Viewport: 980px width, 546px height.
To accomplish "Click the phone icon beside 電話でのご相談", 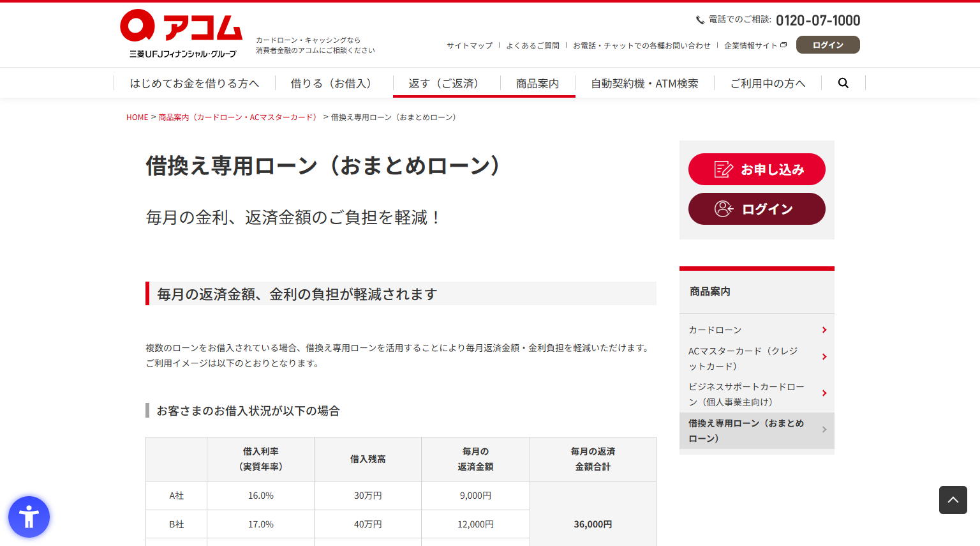I will coord(700,20).
